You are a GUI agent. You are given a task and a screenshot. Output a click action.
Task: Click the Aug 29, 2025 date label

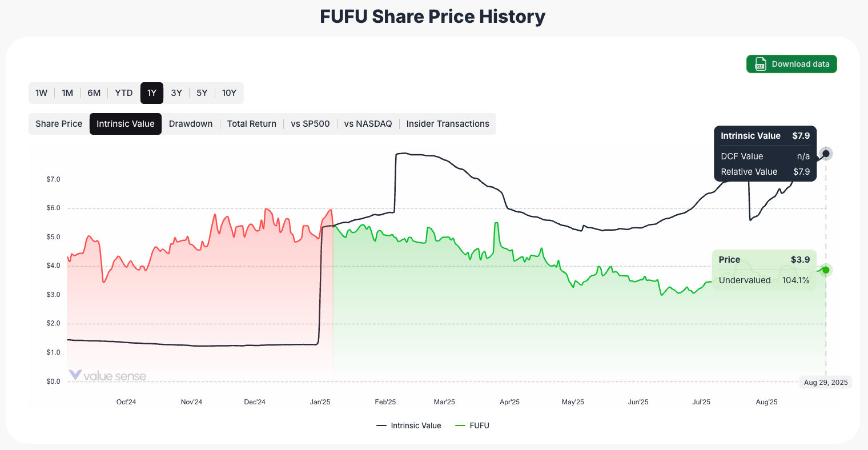click(825, 382)
